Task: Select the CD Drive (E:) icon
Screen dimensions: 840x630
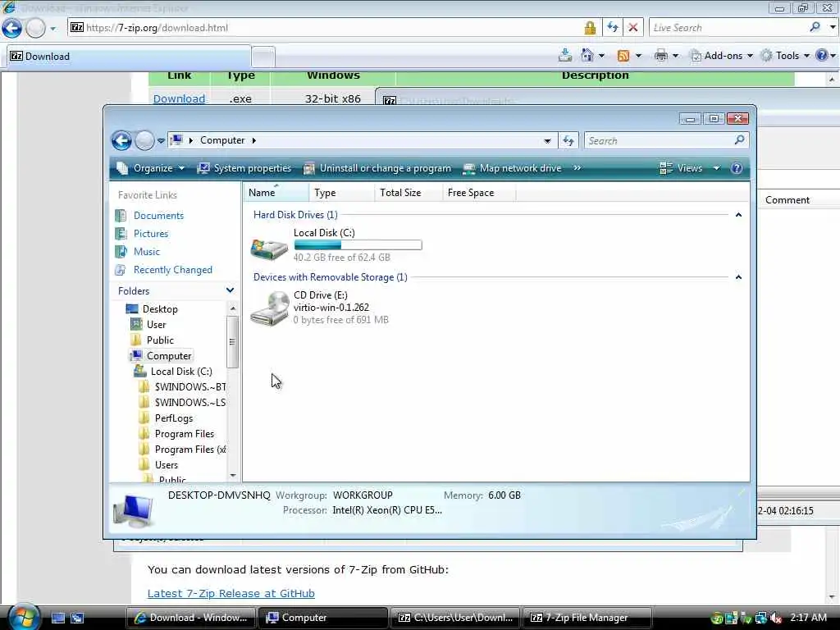Action: coord(269,308)
